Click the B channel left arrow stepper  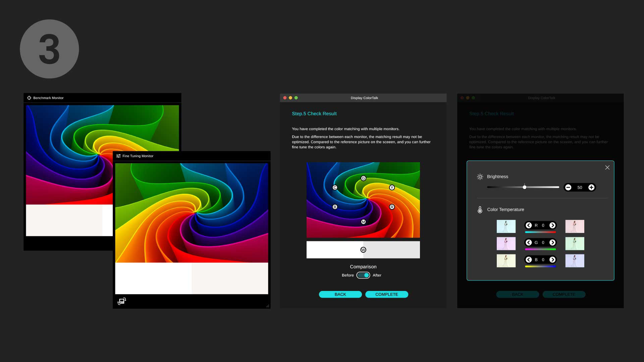(x=529, y=259)
